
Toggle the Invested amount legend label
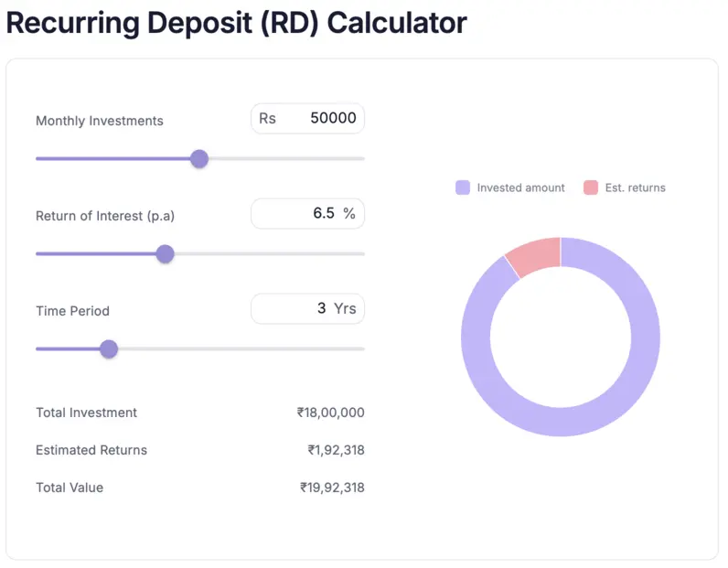click(520, 188)
